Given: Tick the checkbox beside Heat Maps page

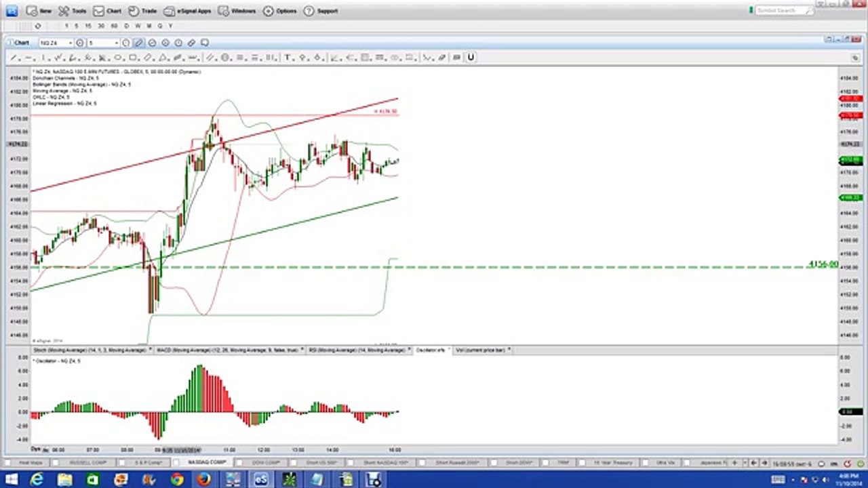Looking at the screenshot, I should (7, 462).
